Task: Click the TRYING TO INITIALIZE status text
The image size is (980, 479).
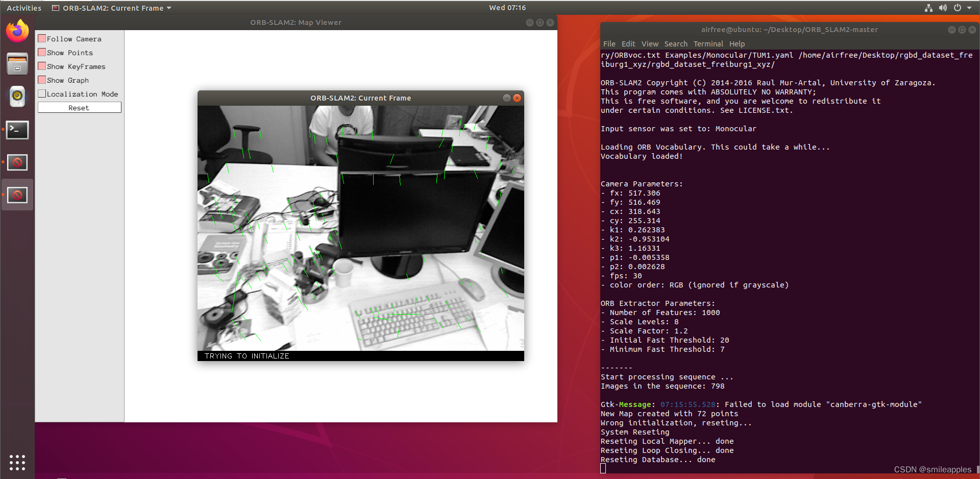Action: point(247,356)
